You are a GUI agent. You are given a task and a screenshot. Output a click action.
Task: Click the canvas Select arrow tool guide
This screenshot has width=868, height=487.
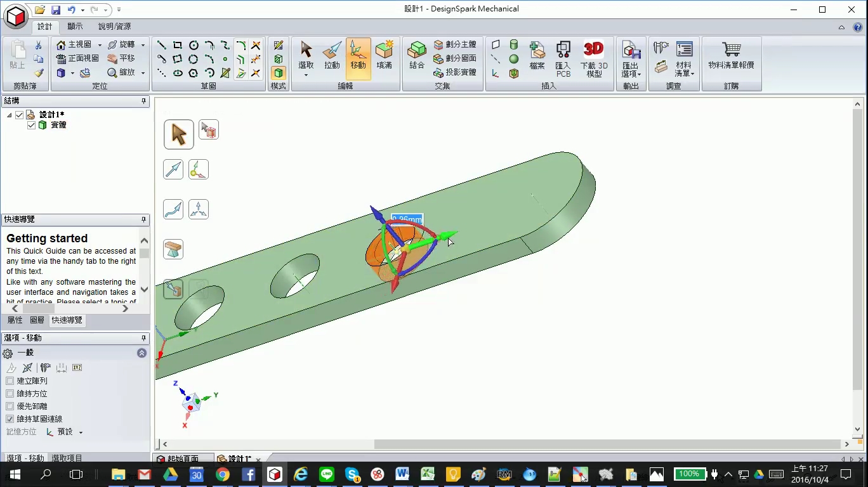179,134
